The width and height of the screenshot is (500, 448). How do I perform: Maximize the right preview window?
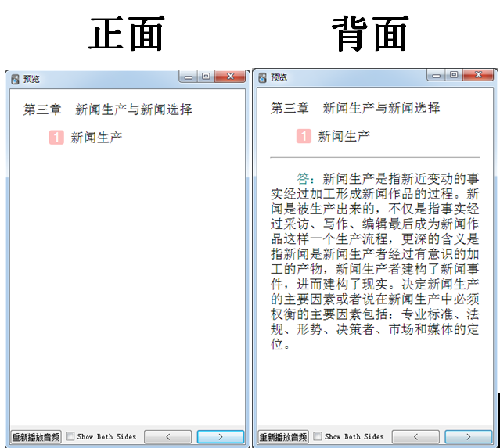point(454,75)
